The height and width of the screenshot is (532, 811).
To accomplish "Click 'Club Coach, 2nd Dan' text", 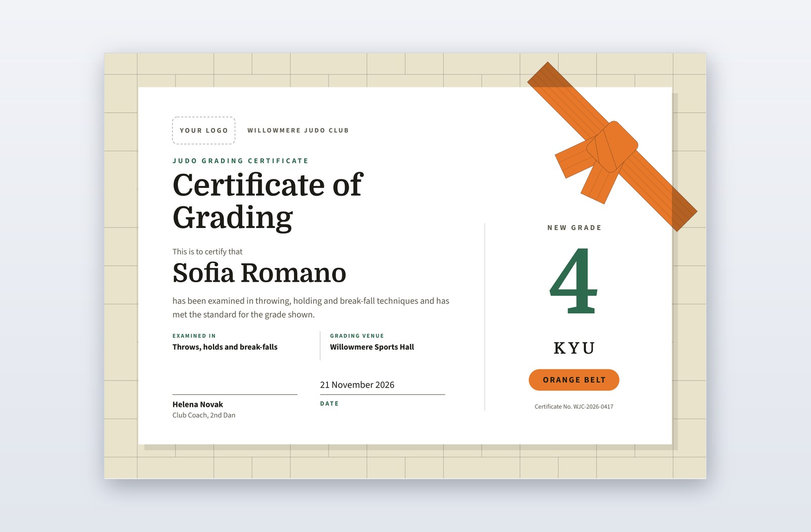I will [x=204, y=415].
